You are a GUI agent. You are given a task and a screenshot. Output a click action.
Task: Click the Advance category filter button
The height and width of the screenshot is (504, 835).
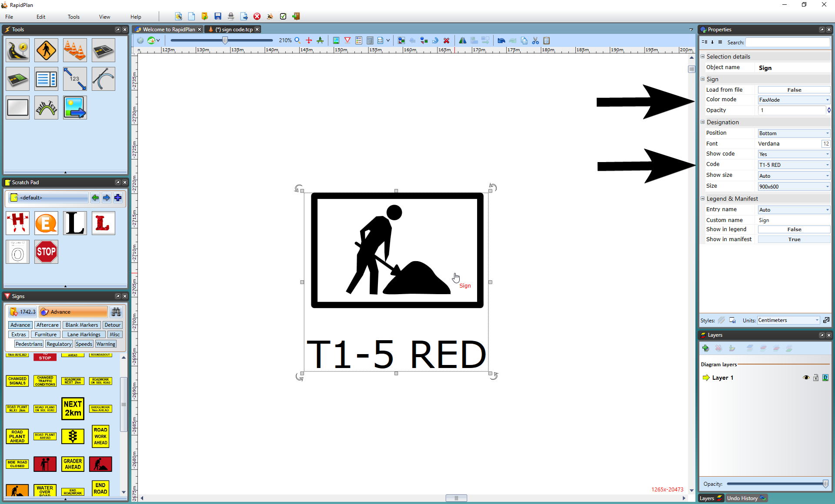click(20, 325)
